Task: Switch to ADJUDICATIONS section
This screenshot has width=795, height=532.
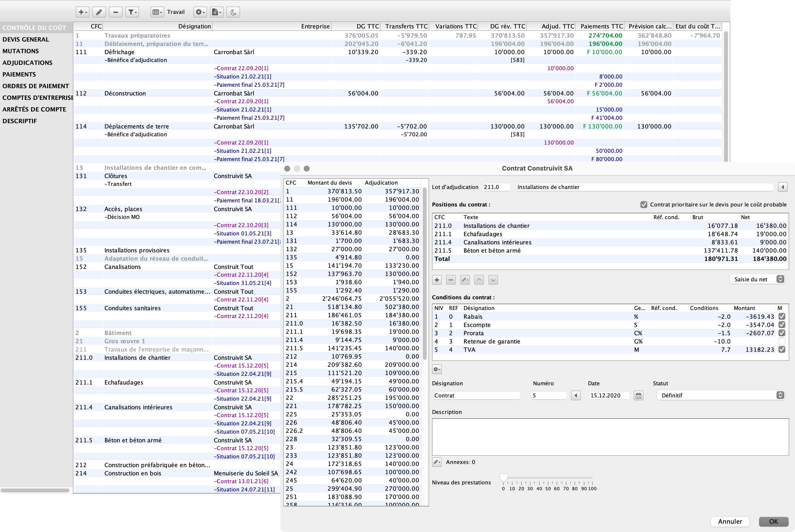Action: point(27,63)
